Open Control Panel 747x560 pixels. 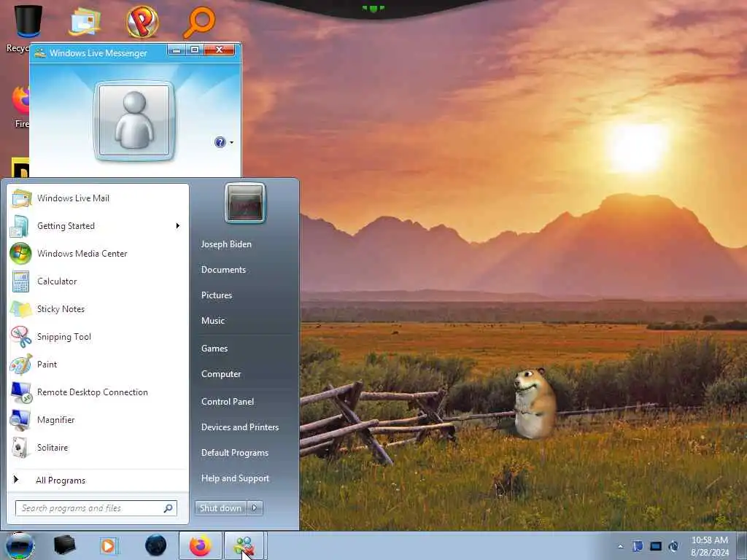[x=228, y=402]
